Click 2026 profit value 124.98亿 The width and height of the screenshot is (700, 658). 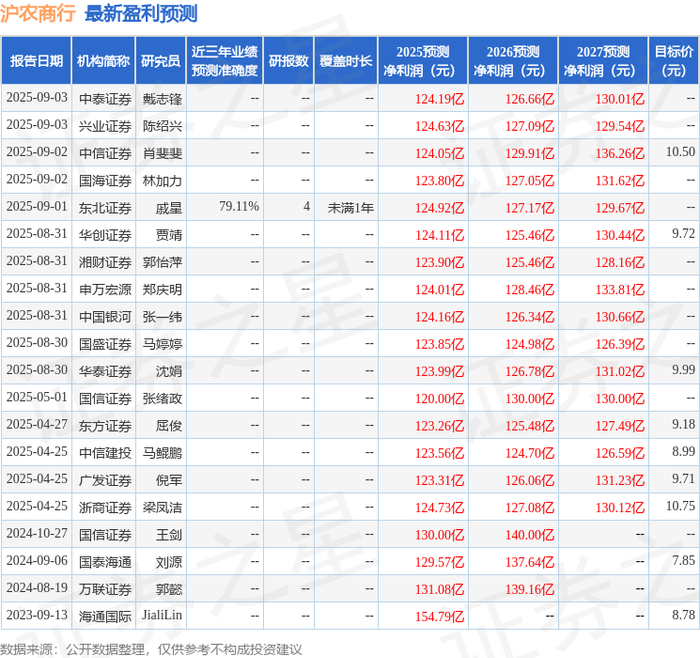[x=529, y=344]
